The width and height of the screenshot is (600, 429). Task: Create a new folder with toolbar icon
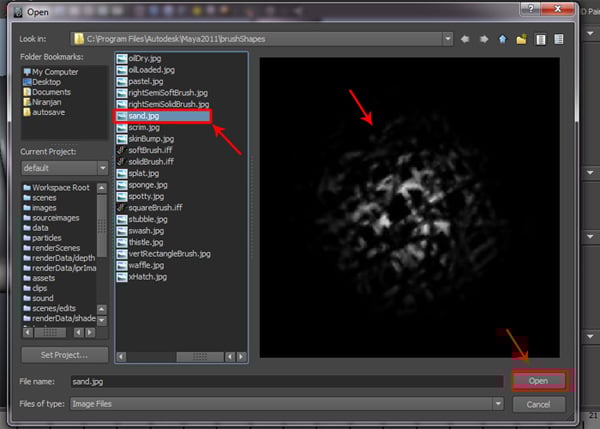(522, 39)
